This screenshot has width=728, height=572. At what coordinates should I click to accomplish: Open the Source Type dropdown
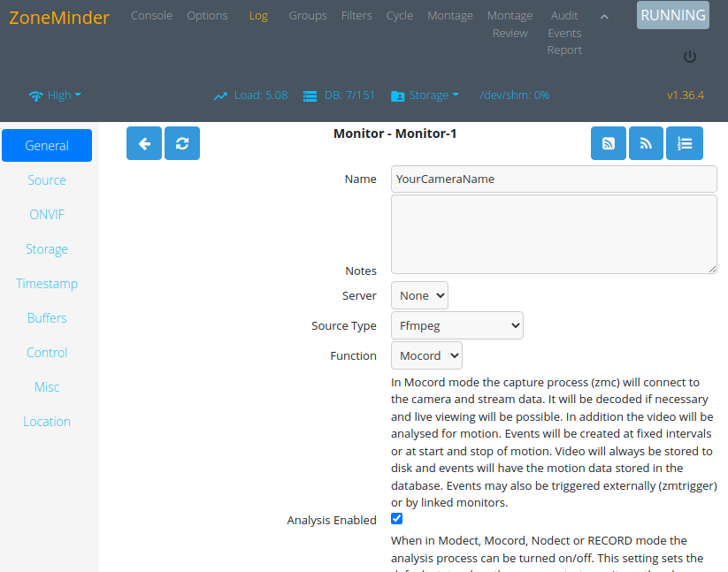pyautogui.click(x=456, y=325)
